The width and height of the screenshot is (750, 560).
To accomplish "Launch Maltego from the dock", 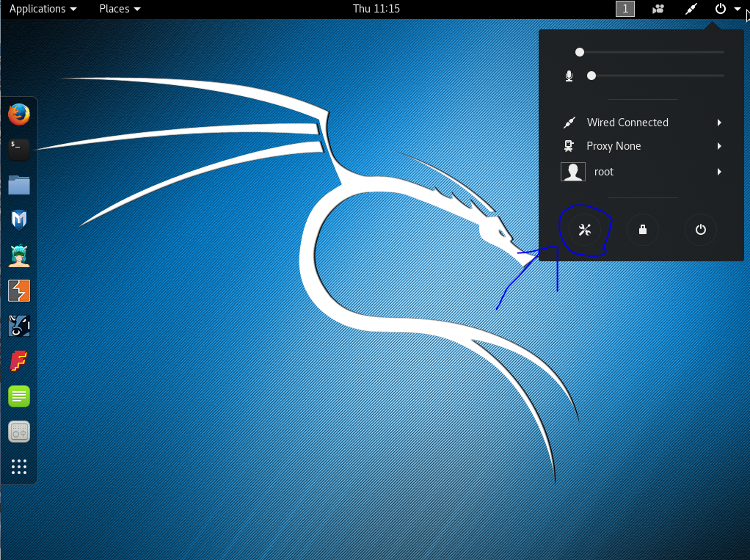I will pos(19,220).
